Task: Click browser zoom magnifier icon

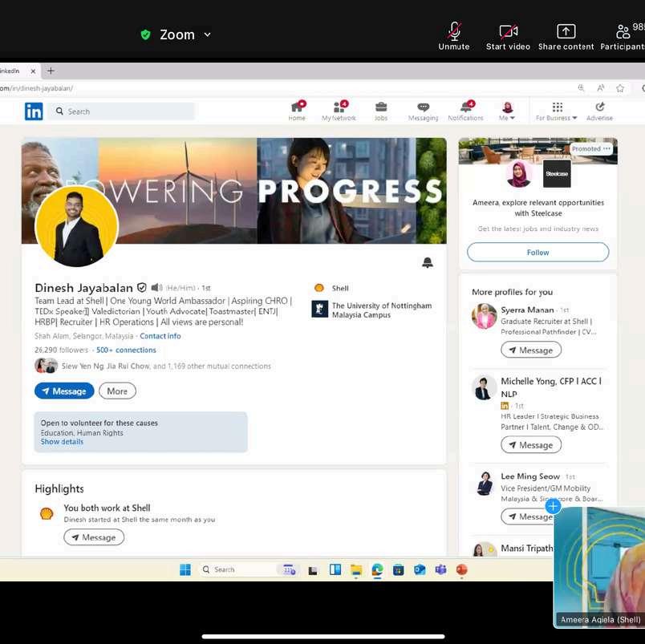Action: click(581, 88)
